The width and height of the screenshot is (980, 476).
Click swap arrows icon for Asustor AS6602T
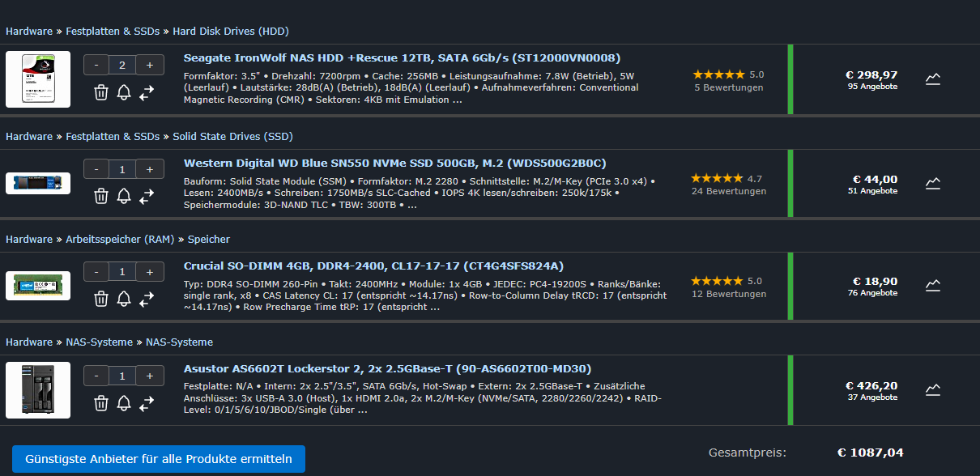coord(147,402)
